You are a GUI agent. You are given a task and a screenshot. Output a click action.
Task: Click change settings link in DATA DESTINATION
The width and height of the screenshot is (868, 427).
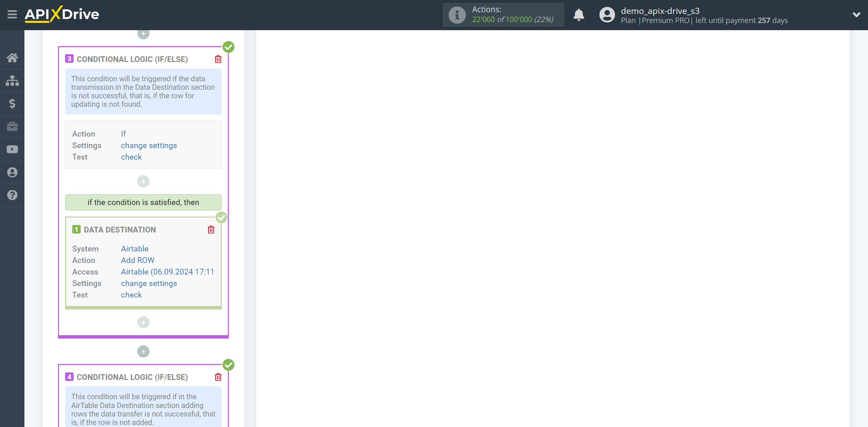click(149, 283)
